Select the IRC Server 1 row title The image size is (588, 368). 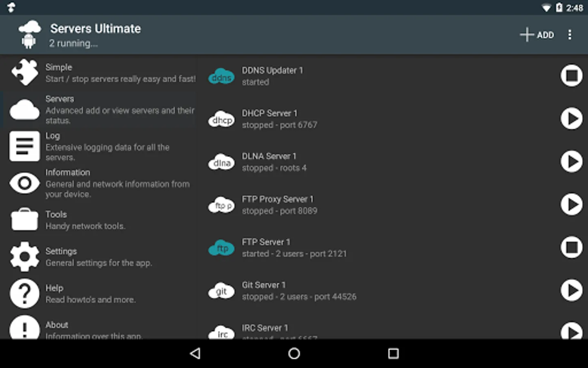pyautogui.click(x=265, y=328)
